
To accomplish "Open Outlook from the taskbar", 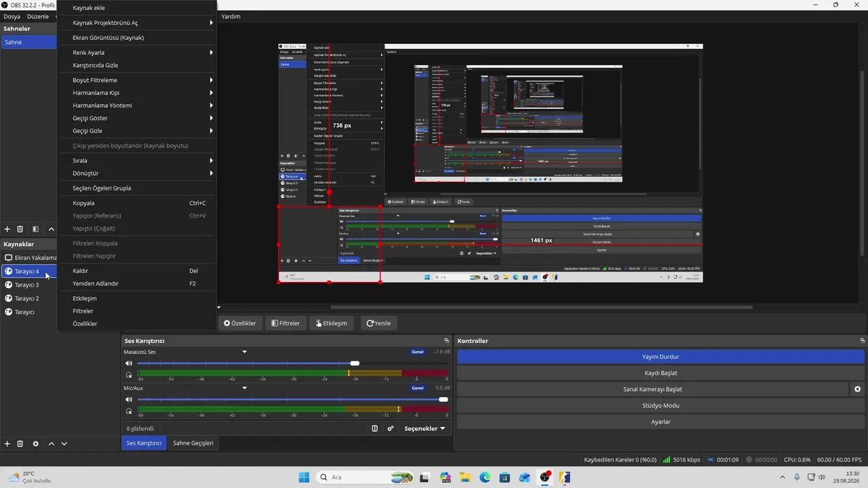I will (x=525, y=477).
